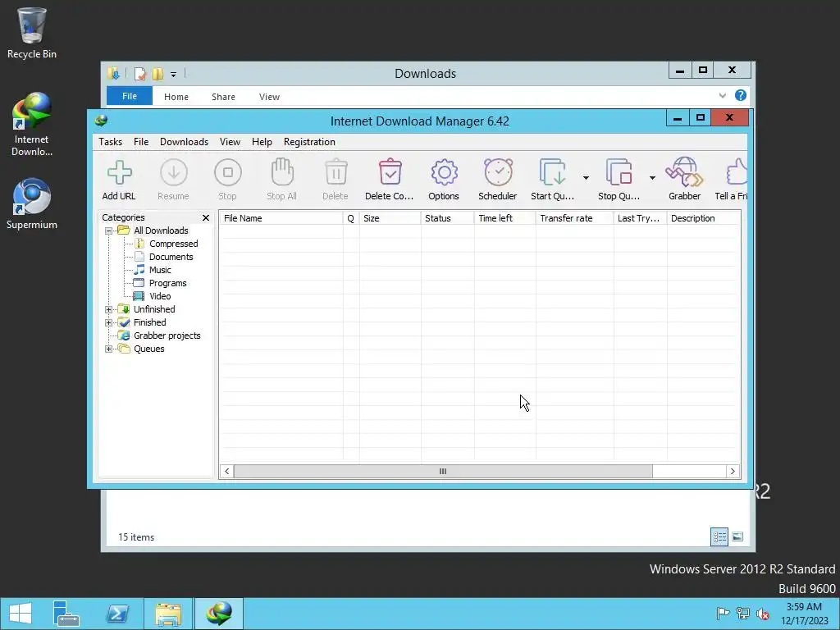This screenshot has height=630, width=840.
Task: Launch the Grabber tool icon
Action: tap(684, 172)
